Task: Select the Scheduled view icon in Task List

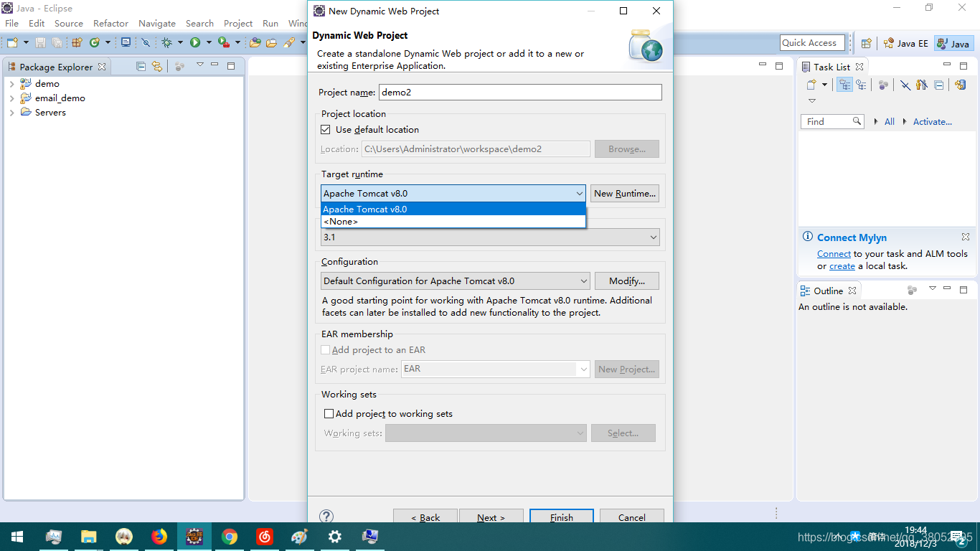Action: [x=861, y=85]
